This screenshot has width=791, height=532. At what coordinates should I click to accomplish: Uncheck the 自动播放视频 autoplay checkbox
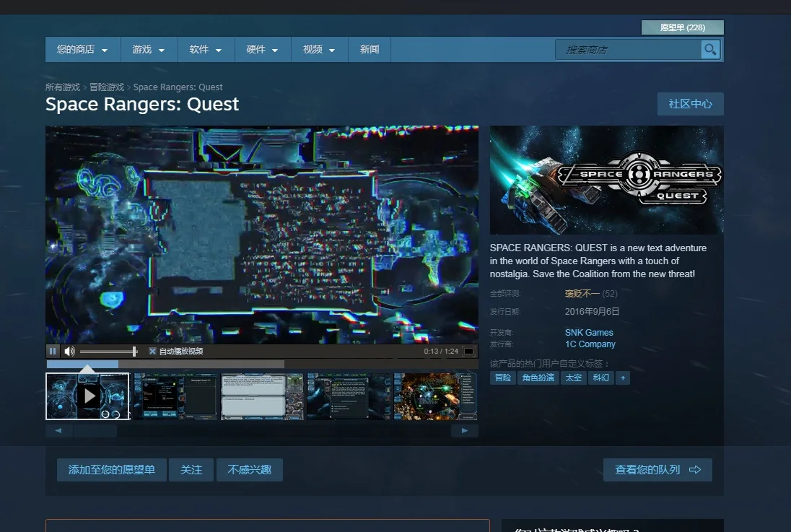point(152,352)
